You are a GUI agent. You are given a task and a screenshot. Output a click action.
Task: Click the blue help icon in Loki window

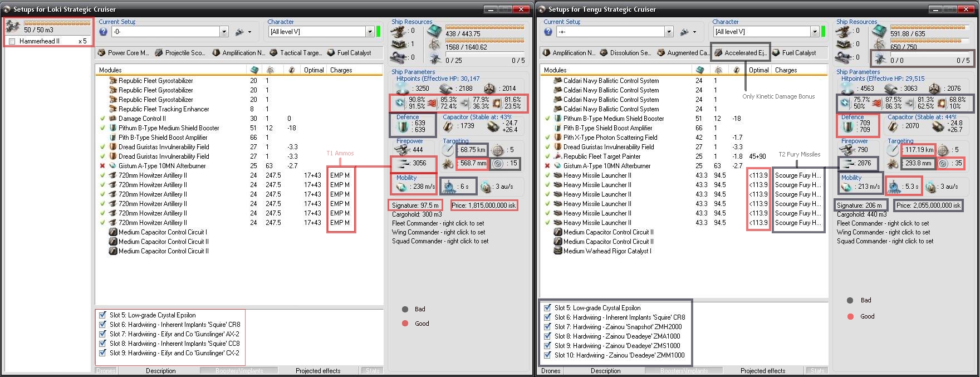tap(103, 32)
